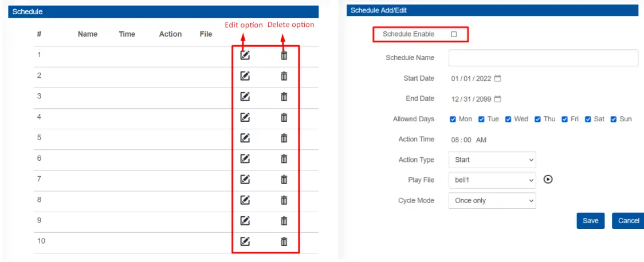Screen dimensions: 644x262
Task: Tick the Schedule Enable checkbox
Action: coord(454,34)
